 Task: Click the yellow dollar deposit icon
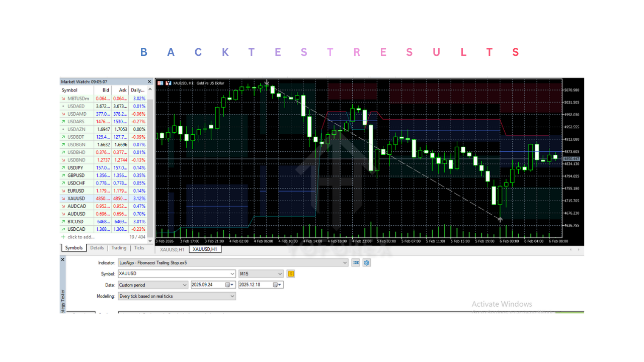(x=291, y=274)
